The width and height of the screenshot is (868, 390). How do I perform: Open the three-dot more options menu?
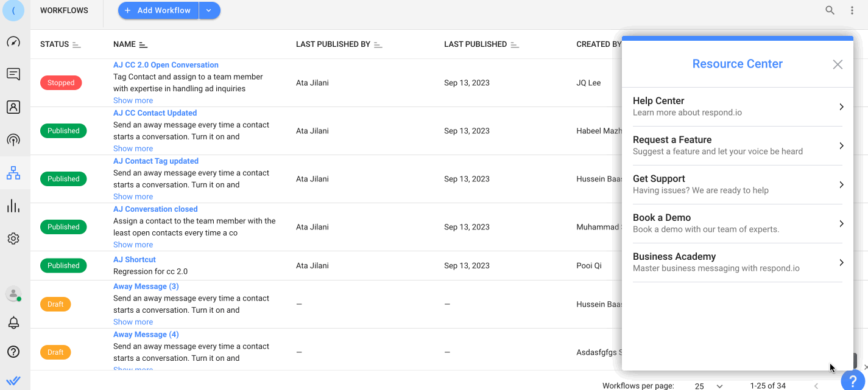[x=852, y=10]
